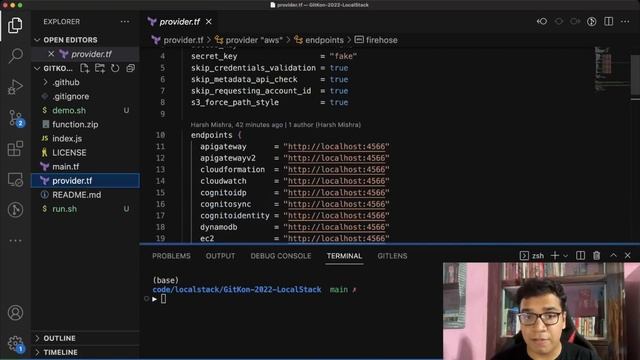Create a new folder in the project
The height and width of the screenshot is (360, 640).
100,68
